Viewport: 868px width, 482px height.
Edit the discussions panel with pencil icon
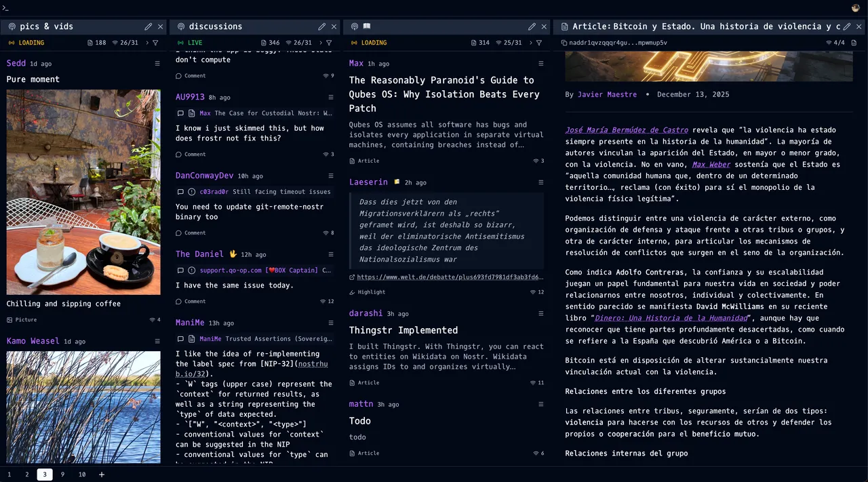click(321, 26)
